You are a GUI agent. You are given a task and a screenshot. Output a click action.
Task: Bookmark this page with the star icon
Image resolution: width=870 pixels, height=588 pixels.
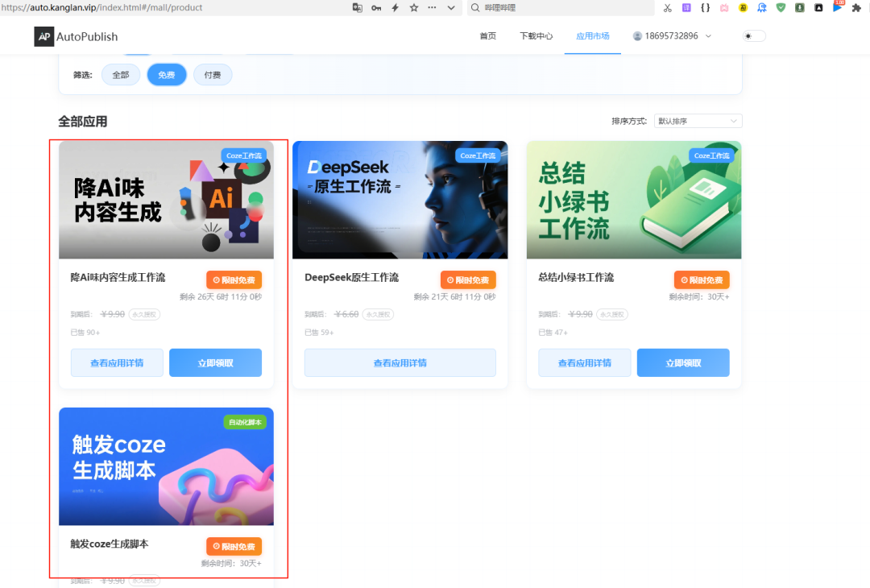(x=414, y=8)
